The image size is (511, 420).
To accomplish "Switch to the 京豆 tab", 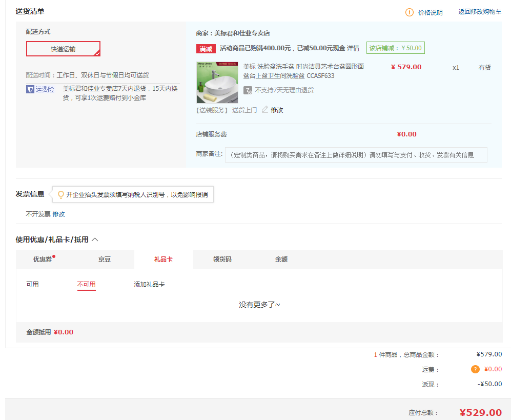I will tap(105, 259).
